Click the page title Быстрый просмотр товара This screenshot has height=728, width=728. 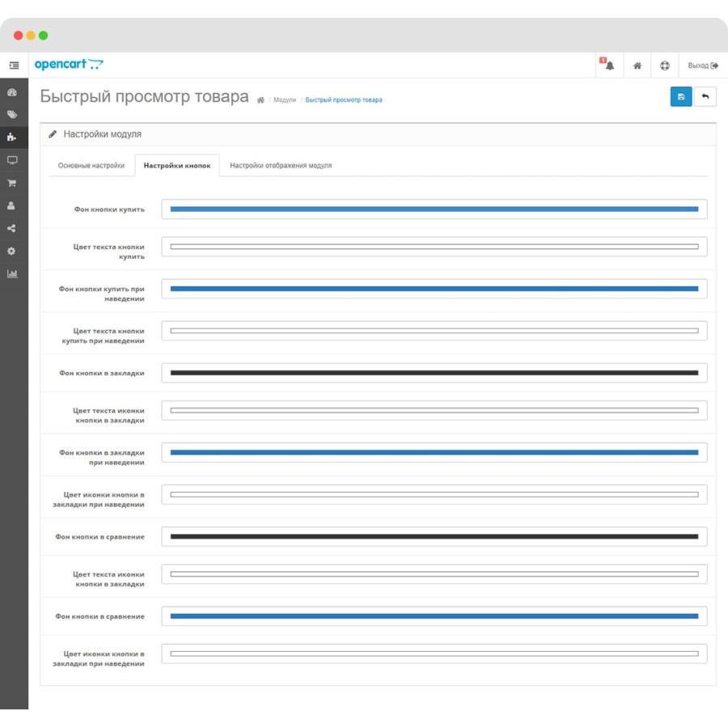click(145, 96)
